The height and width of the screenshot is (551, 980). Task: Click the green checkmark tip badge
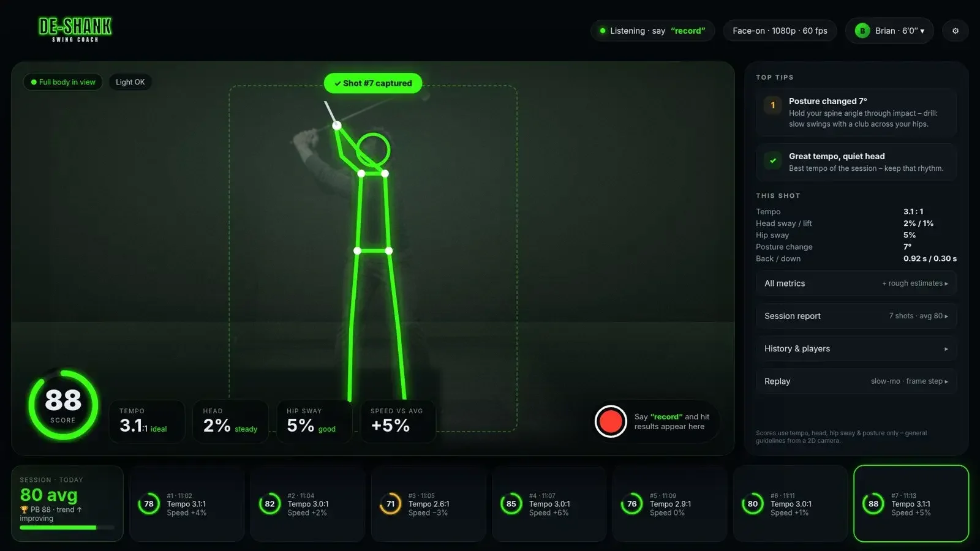773,160
